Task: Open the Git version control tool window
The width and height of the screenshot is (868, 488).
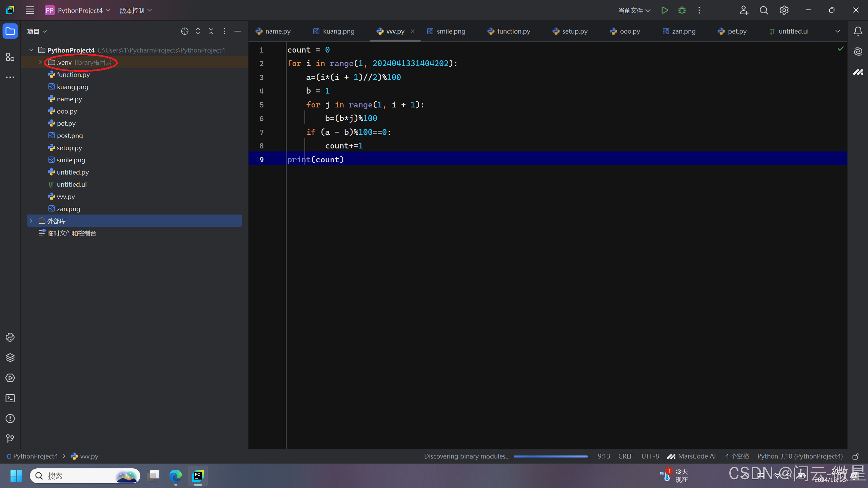Action: click(x=10, y=439)
